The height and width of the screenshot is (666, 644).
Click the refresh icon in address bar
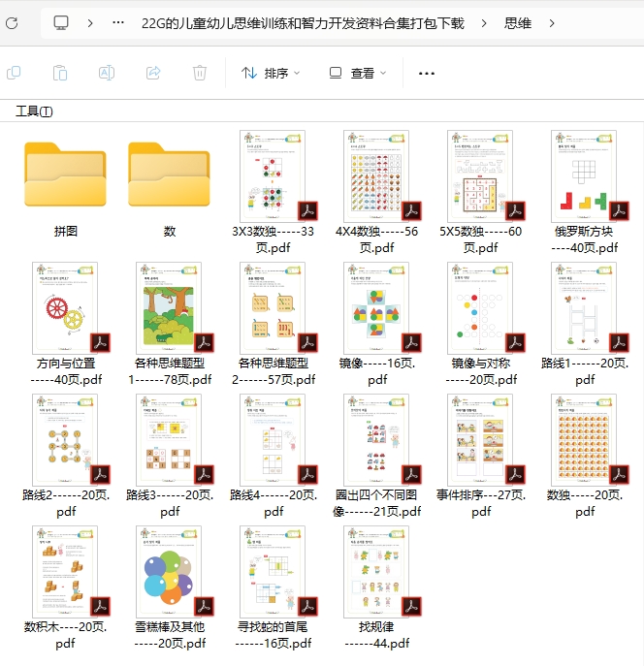click(12, 22)
